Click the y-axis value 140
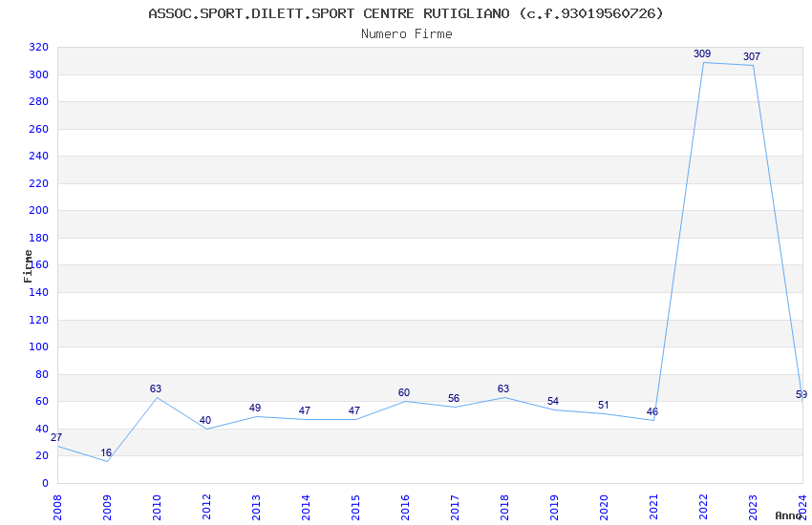This screenshot has height=525, width=812. coord(39,292)
